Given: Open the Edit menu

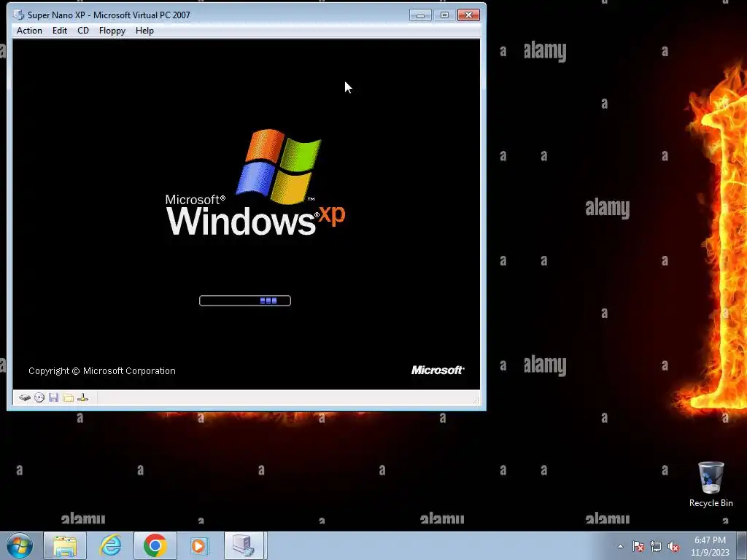Looking at the screenshot, I should pyautogui.click(x=60, y=31).
